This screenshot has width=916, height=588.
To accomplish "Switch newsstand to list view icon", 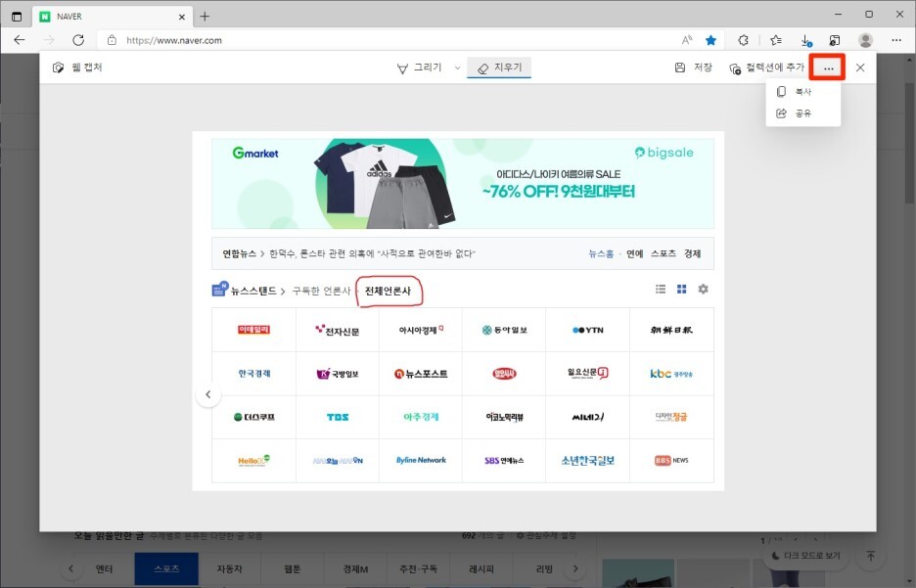I will (661, 289).
